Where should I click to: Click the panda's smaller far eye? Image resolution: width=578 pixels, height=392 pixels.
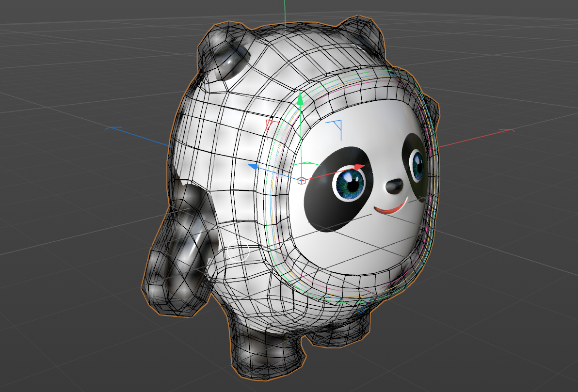click(417, 165)
